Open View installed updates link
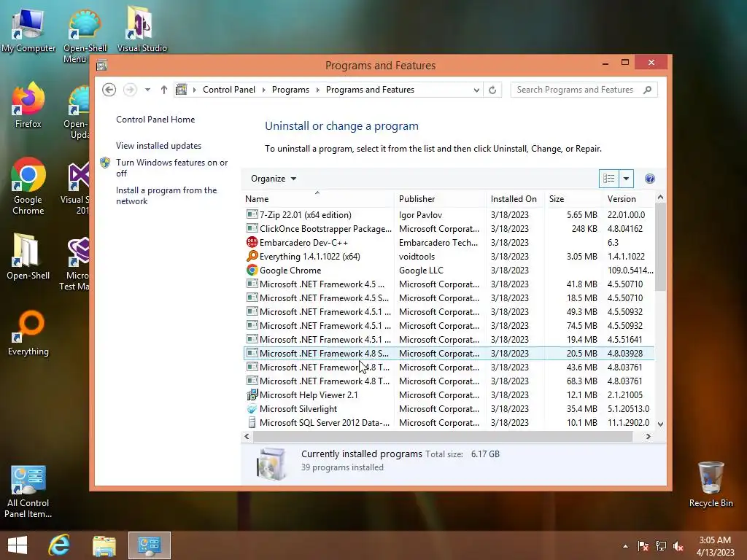The height and width of the screenshot is (560, 747). (x=158, y=146)
